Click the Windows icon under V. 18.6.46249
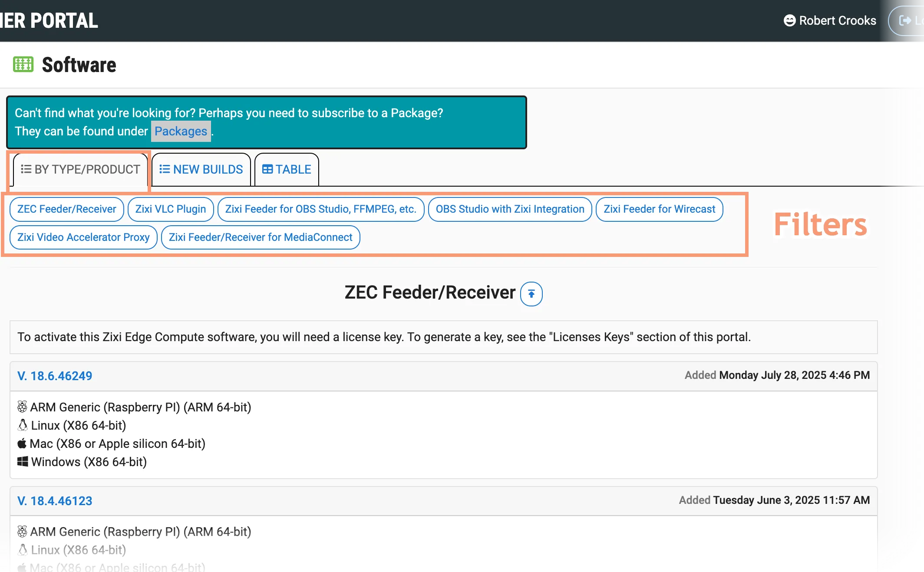 pyautogui.click(x=23, y=461)
